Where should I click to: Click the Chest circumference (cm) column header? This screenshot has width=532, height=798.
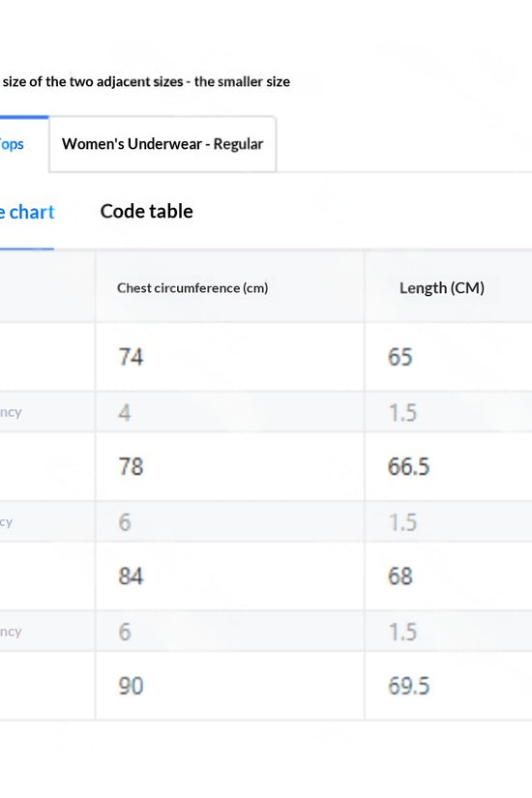(192, 288)
